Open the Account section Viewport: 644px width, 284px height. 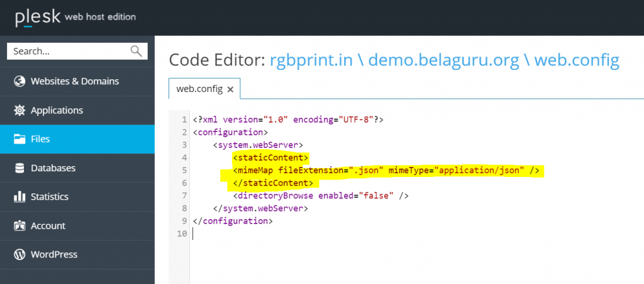coord(77,225)
